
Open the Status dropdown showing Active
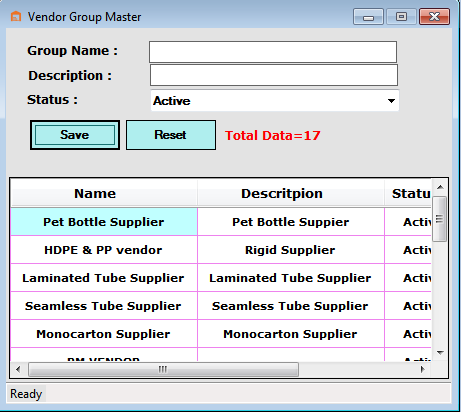[x=274, y=101]
